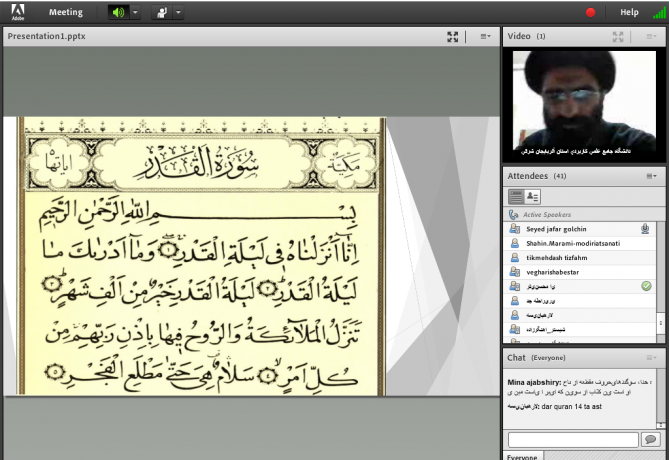
Task: Open the Video pod options menu
Action: pyautogui.click(x=651, y=36)
